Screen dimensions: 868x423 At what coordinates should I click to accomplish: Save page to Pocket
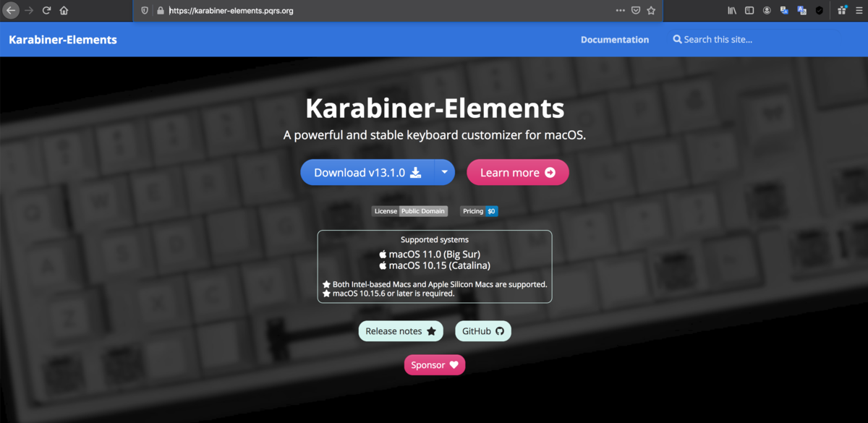(636, 11)
